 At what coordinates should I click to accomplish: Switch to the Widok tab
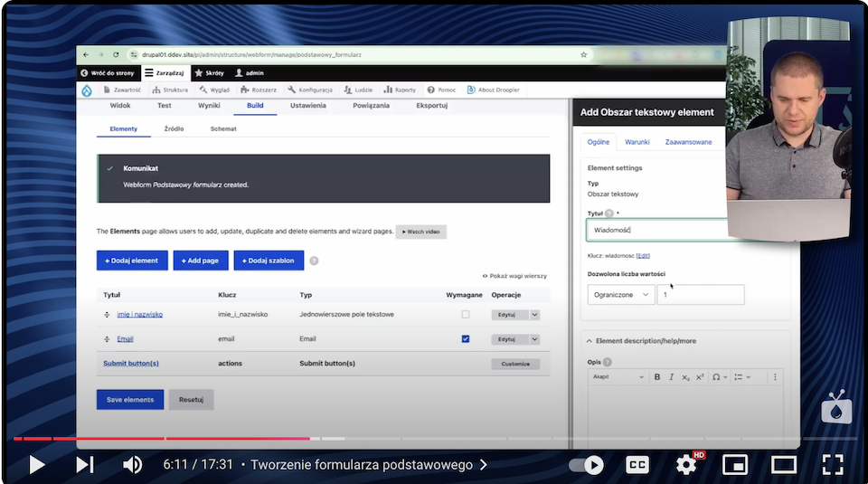120,106
